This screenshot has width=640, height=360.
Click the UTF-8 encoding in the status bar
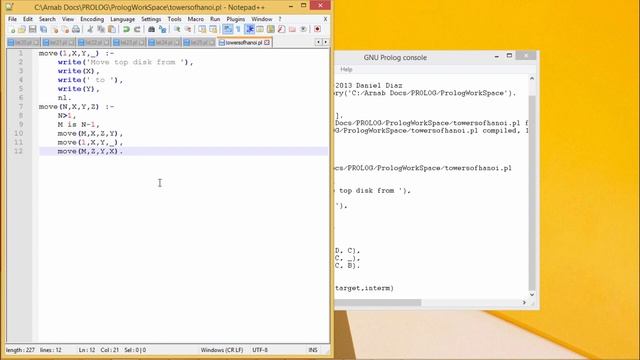[260, 350]
